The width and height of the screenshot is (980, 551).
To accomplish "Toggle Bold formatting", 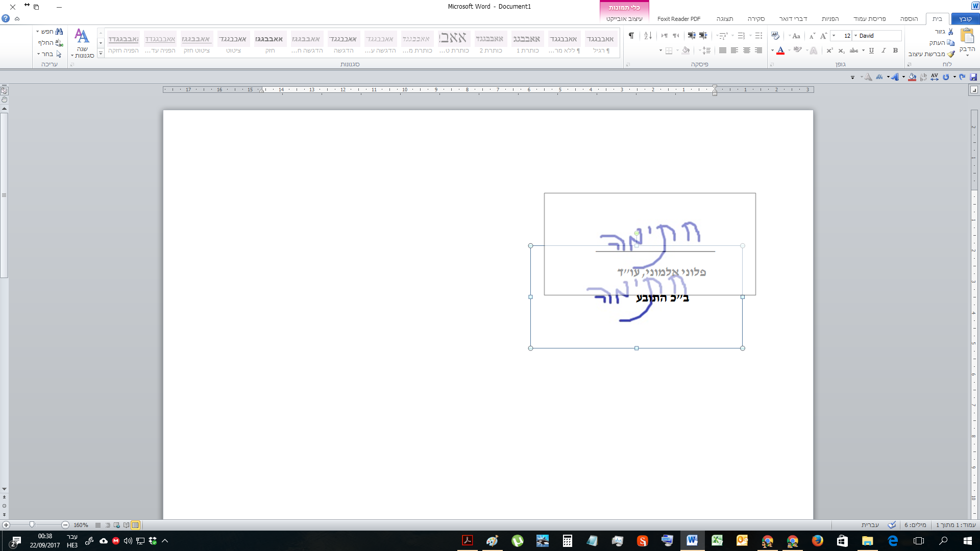I will click(x=895, y=51).
